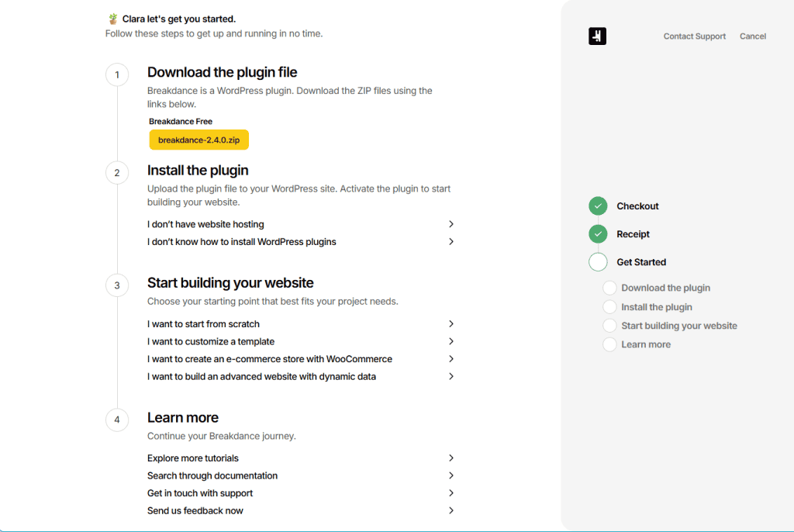Image resolution: width=794 pixels, height=532 pixels.
Task: Open Contact Support link
Action: [x=695, y=36]
